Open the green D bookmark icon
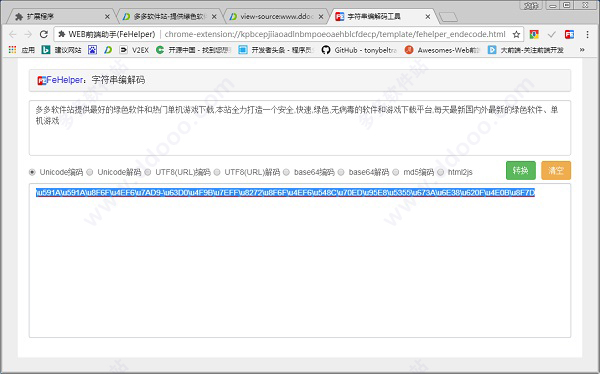Screen dimensions: 600x374 point(108,50)
